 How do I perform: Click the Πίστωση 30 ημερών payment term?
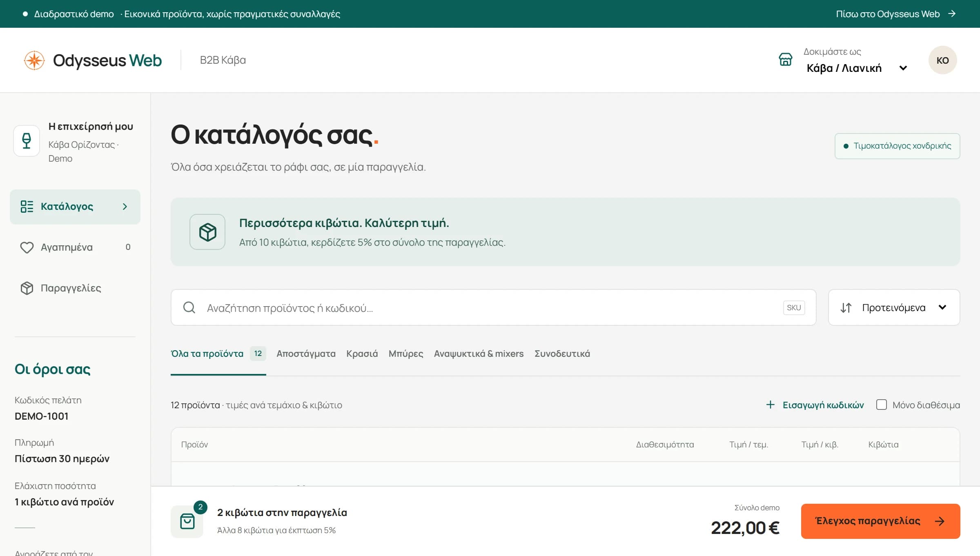pos(62,459)
